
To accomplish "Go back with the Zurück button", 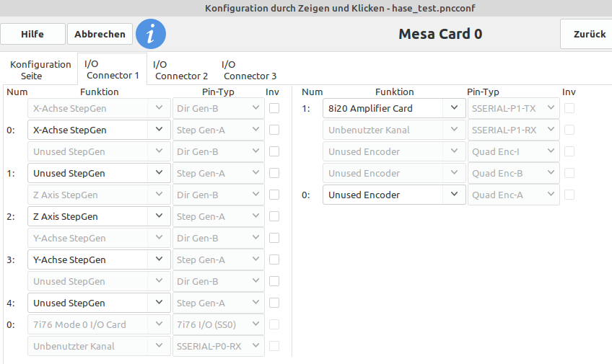I will 589,34.
